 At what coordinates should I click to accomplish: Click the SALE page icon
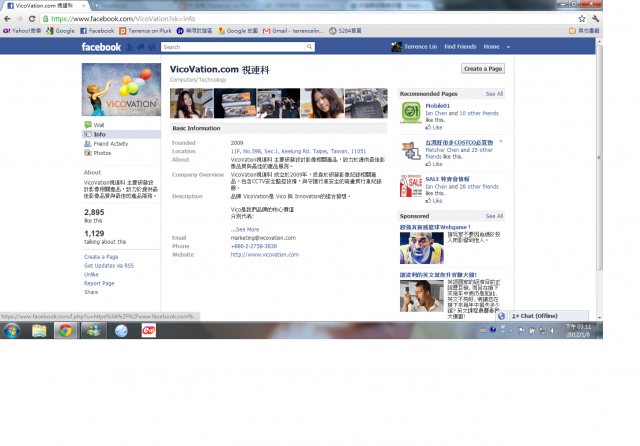411,186
